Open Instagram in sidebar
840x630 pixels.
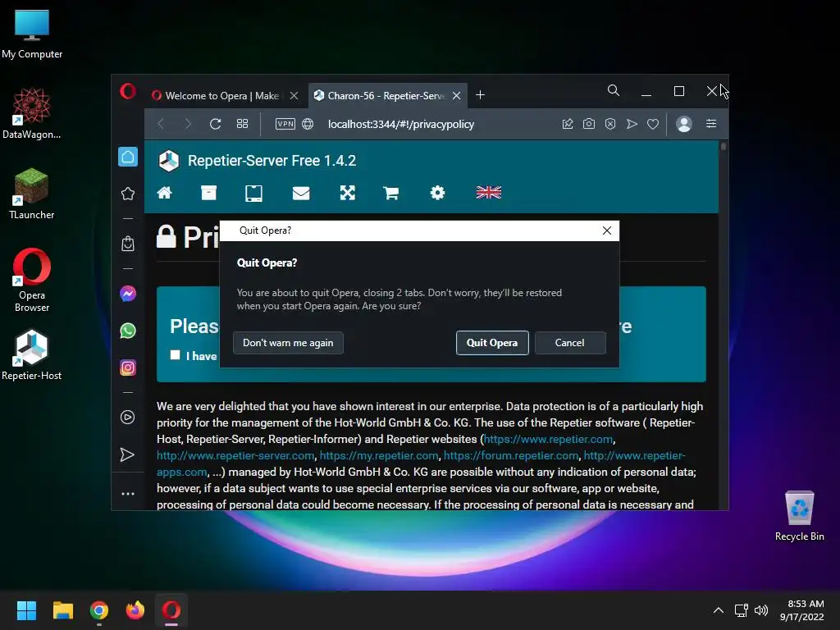point(127,367)
